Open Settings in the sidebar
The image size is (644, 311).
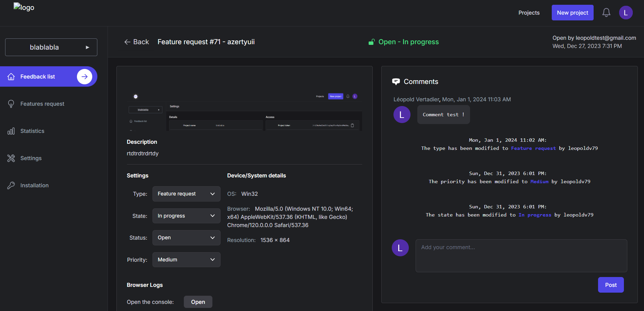click(31, 158)
